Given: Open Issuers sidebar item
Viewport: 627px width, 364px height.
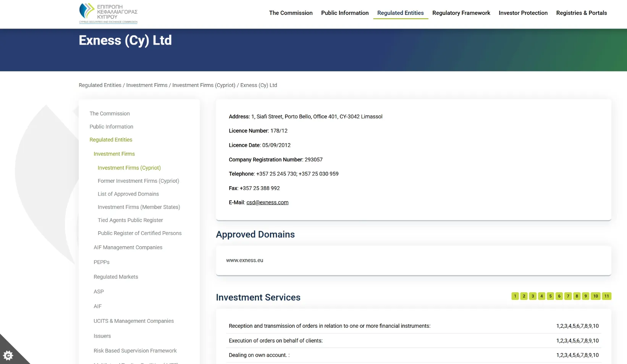Looking at the screenshot, I should (102, 336).
